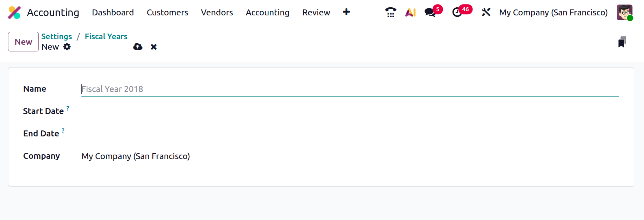Open the wrench debug tools icon

pos(486,13)
